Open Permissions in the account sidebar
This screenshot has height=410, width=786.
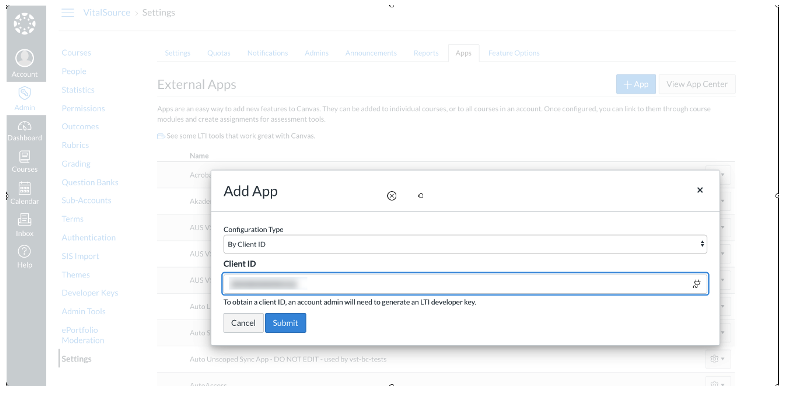(83, 108)
